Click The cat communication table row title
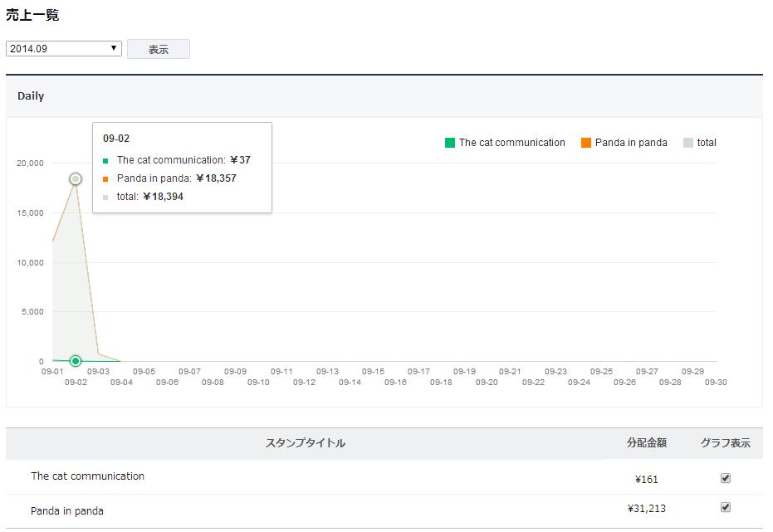The height and width of the screenshot is (532, 773). click(x=87, y=476)
